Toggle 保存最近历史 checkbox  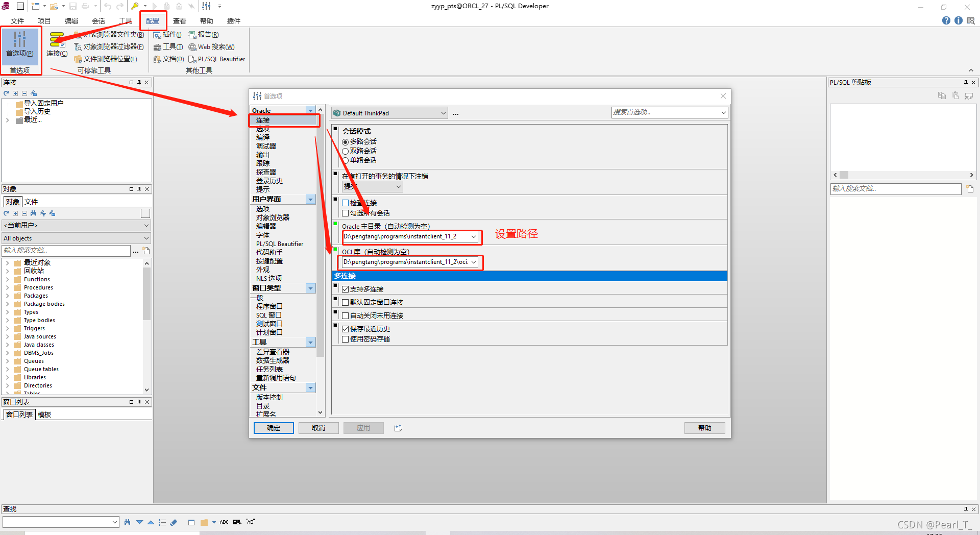pos(346,329)
